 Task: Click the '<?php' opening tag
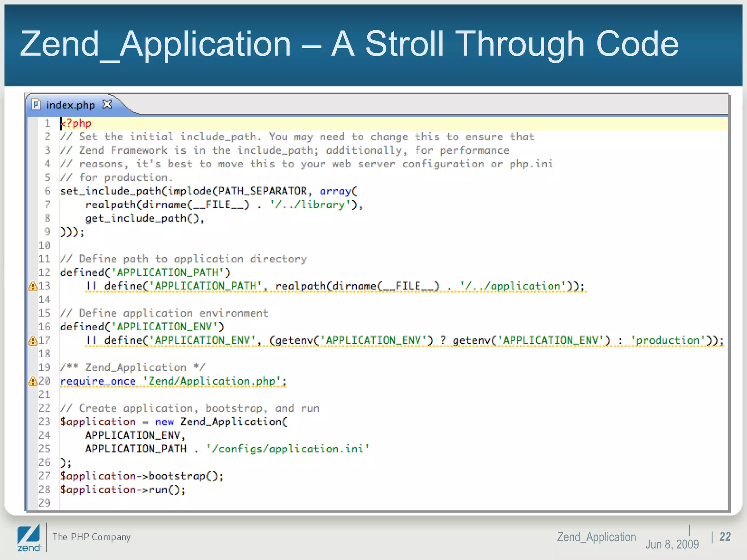point(76,123)
